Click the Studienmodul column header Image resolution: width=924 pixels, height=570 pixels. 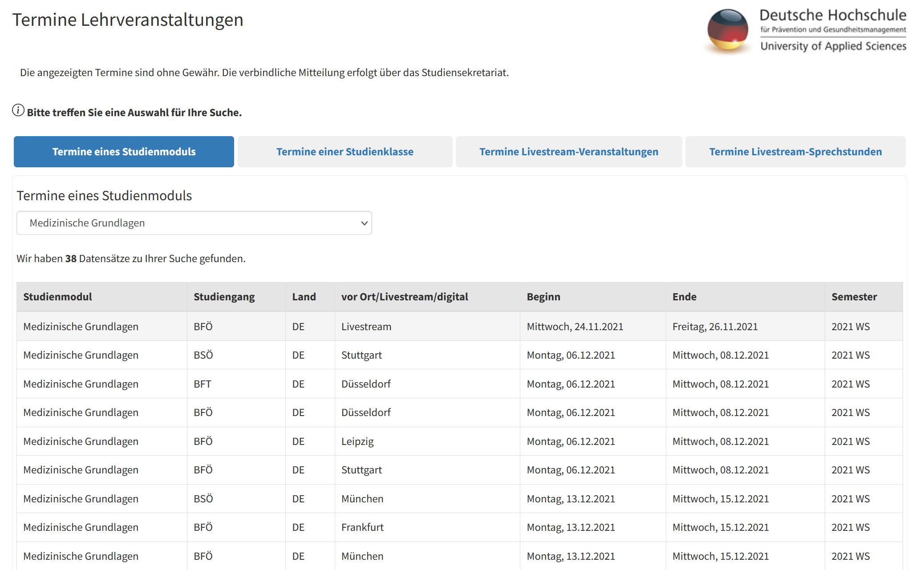(x=57, y=297)
